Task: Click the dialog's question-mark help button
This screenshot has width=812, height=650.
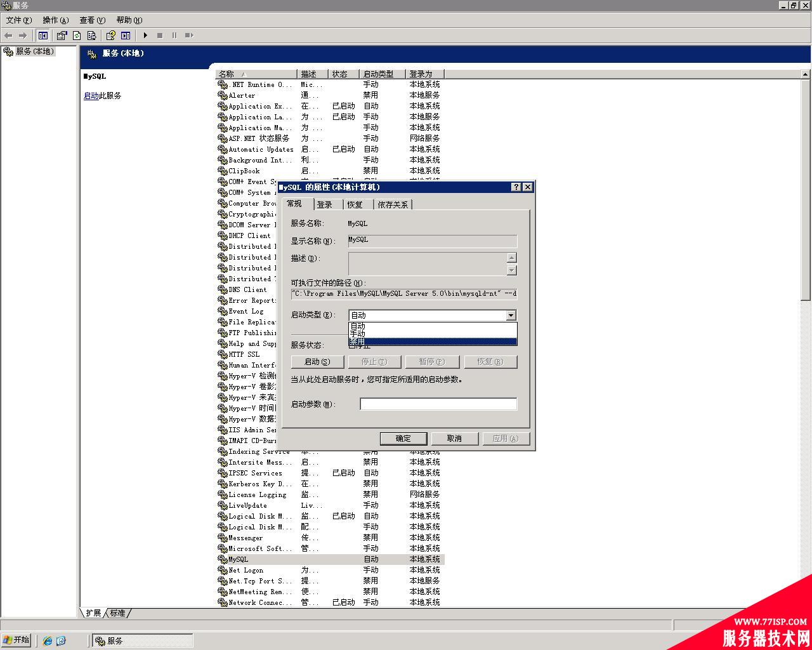Action: click(x=516, y=187)
